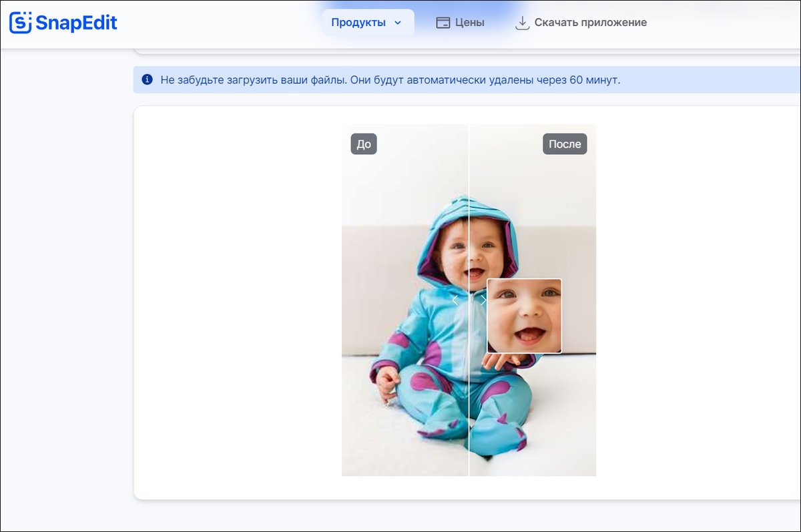Open the Продукты menu
Screen dimensions: 801x532
[359, 23]
